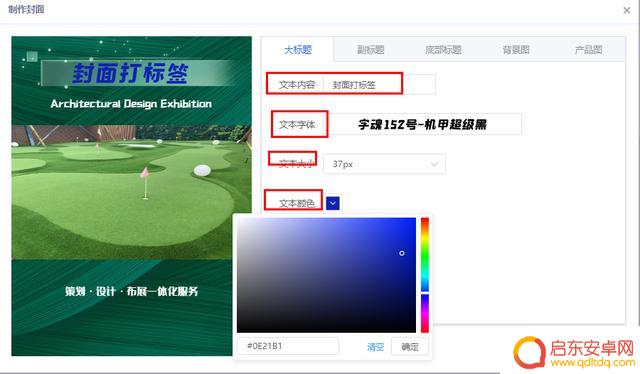This screenshot has width=640, height=374.
Task: Click the color picker circle handle
Action: click(402, 253)
